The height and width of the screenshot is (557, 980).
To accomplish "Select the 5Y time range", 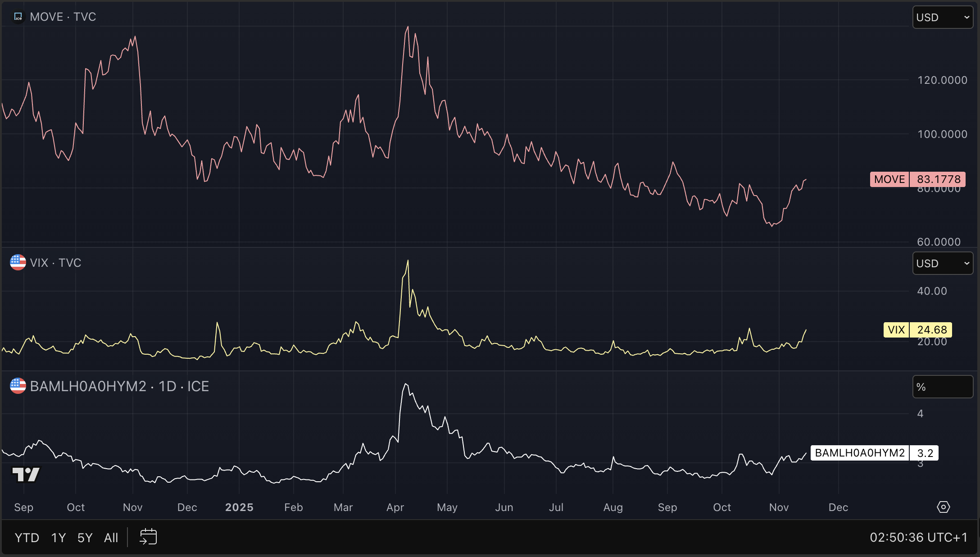I will 85,538.
